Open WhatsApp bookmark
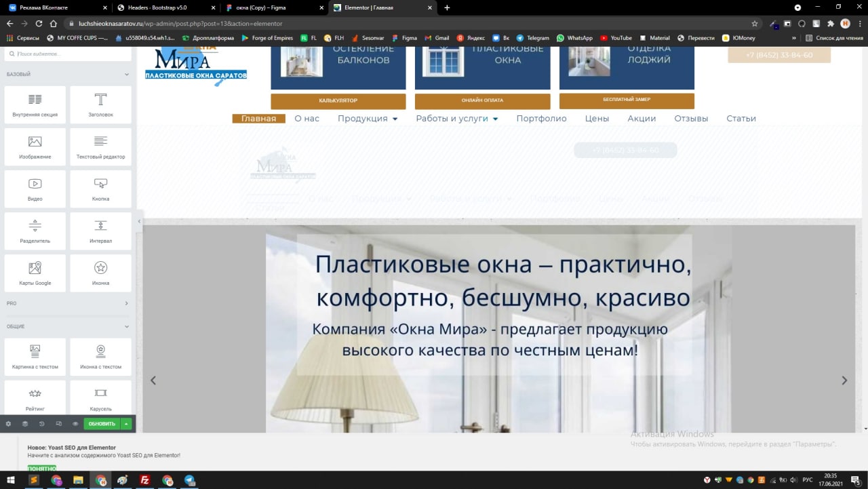Viewport: 868px width, 489px height. click(x=574, y=38)
